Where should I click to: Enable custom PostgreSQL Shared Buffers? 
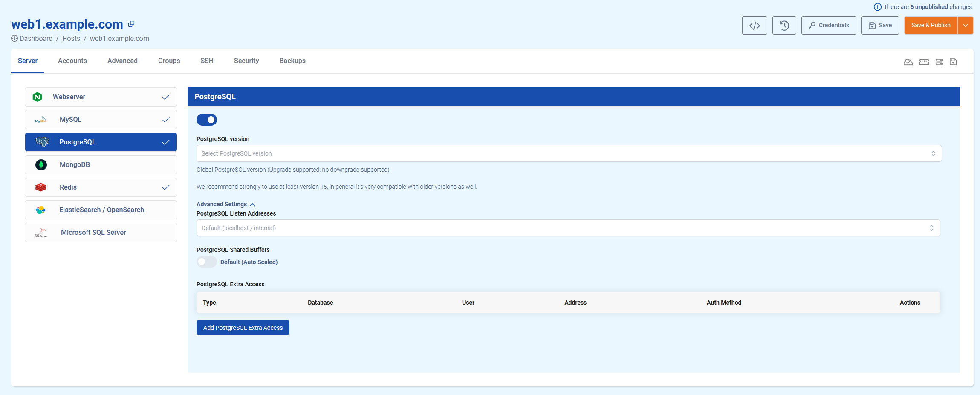pos(206,262)
